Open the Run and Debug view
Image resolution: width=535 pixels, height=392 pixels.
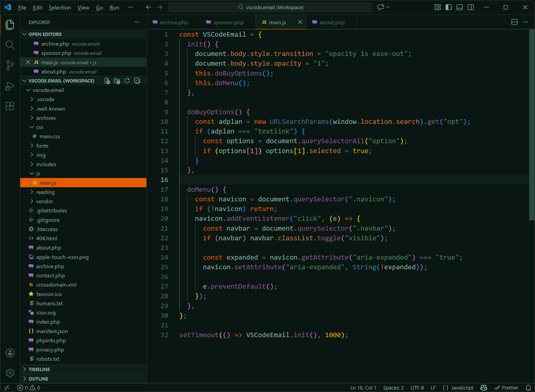tap(10, 86)
